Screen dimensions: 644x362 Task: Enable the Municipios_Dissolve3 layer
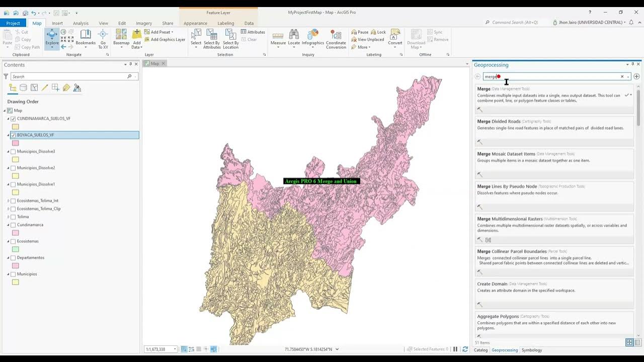[13, 151]
